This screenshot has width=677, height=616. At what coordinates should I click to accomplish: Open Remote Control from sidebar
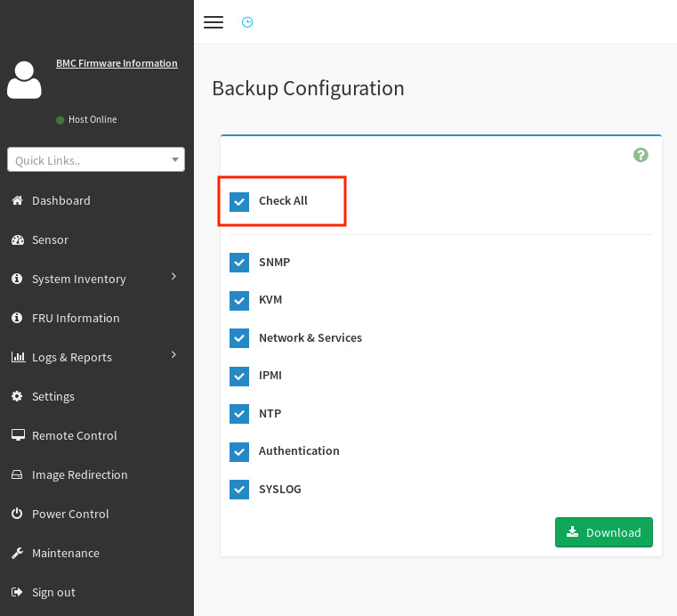[x=74, y=435]
